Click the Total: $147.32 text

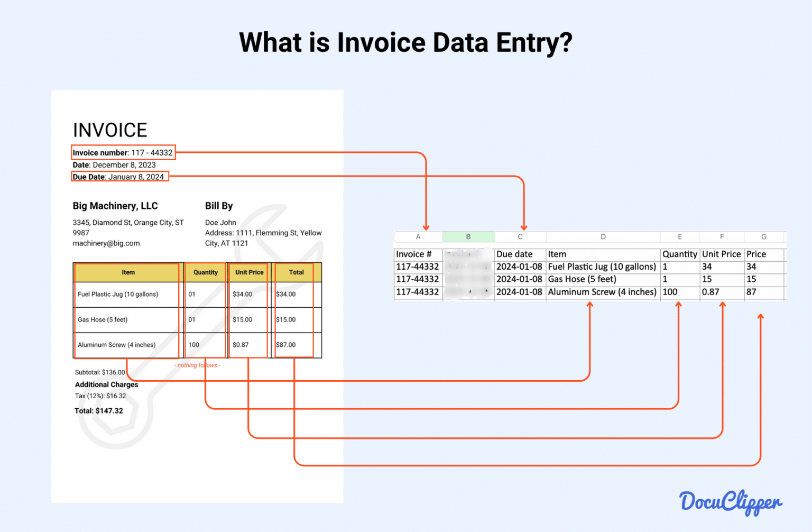(99, 410)
